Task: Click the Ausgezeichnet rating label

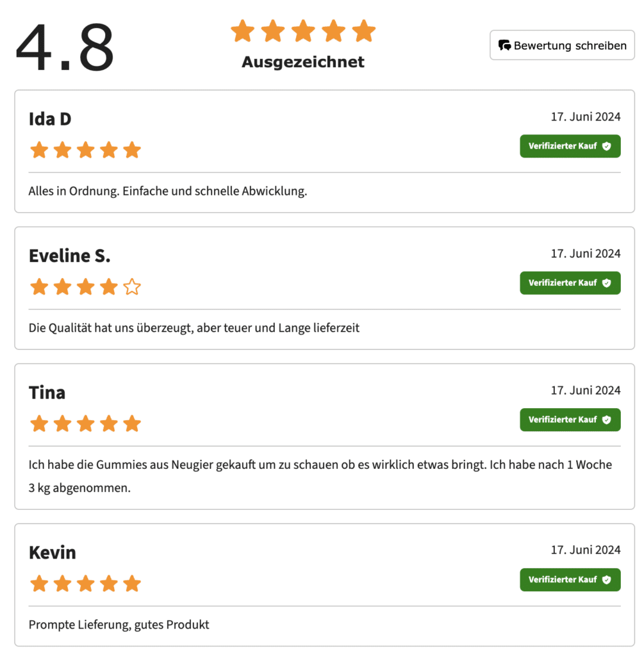Action: (x=303, y=62)
